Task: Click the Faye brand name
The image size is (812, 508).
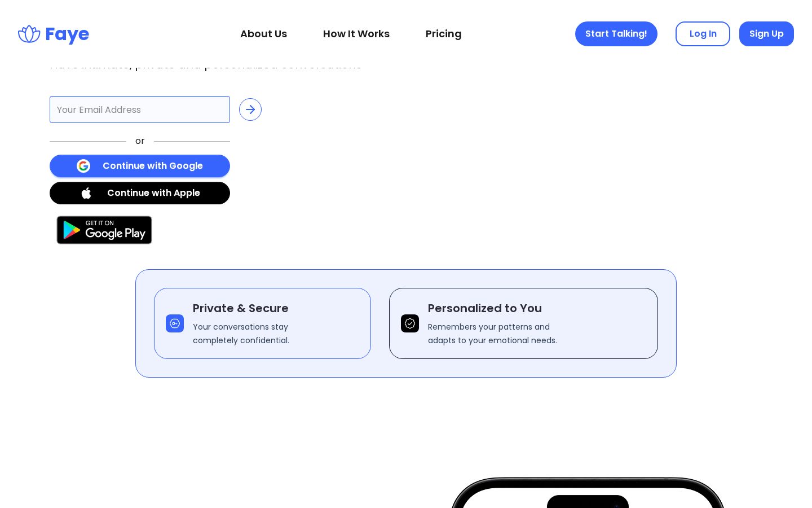Action: click(67, 34)
